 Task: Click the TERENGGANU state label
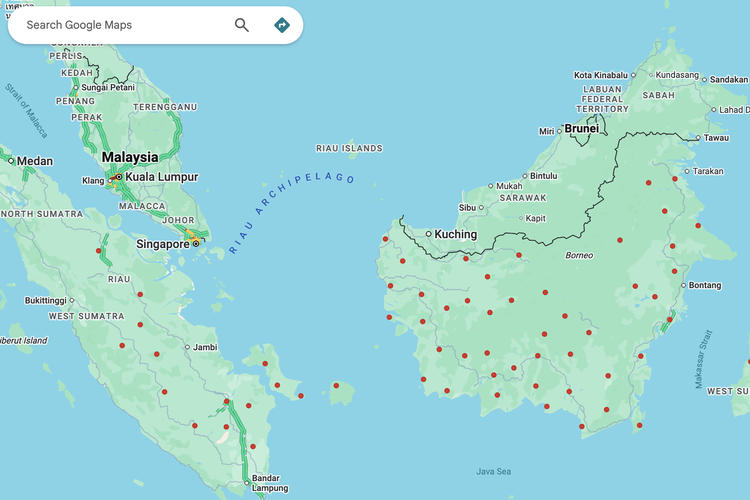[x=165, y=107]
